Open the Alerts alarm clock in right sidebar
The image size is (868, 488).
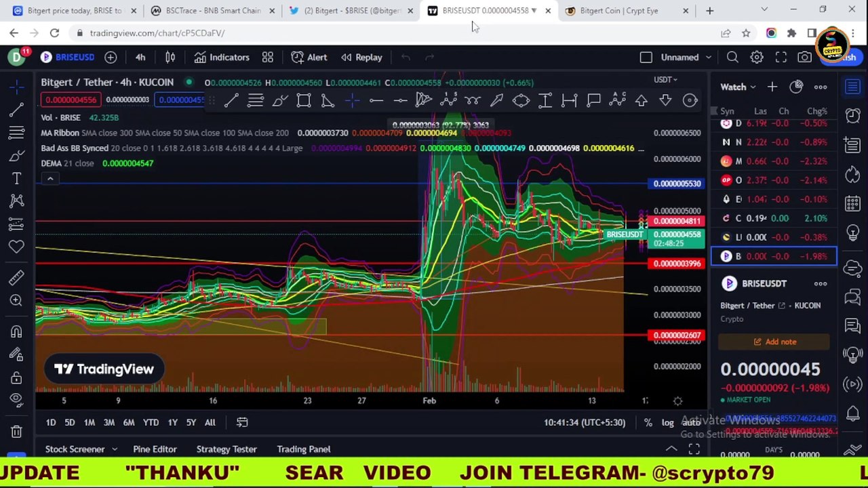click(853, 115)
